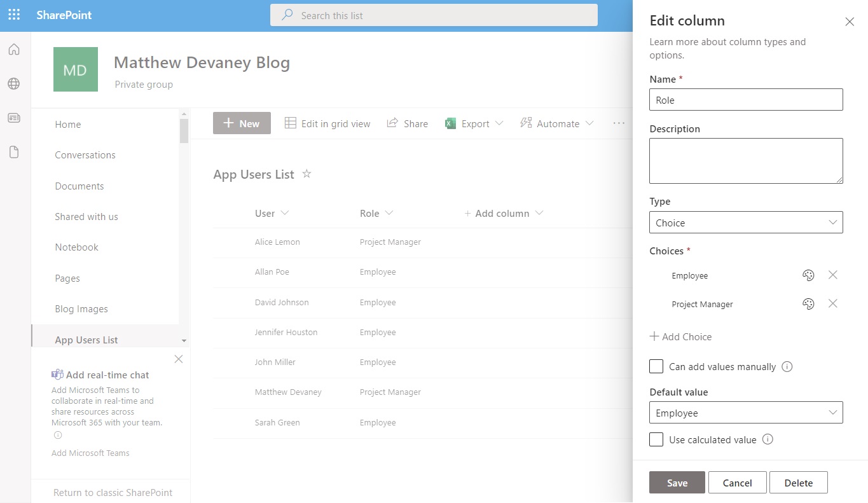This screenshot has height=503, width=868.
Task: Remove the Project Manager choice
Action: [x=832, y=304]
